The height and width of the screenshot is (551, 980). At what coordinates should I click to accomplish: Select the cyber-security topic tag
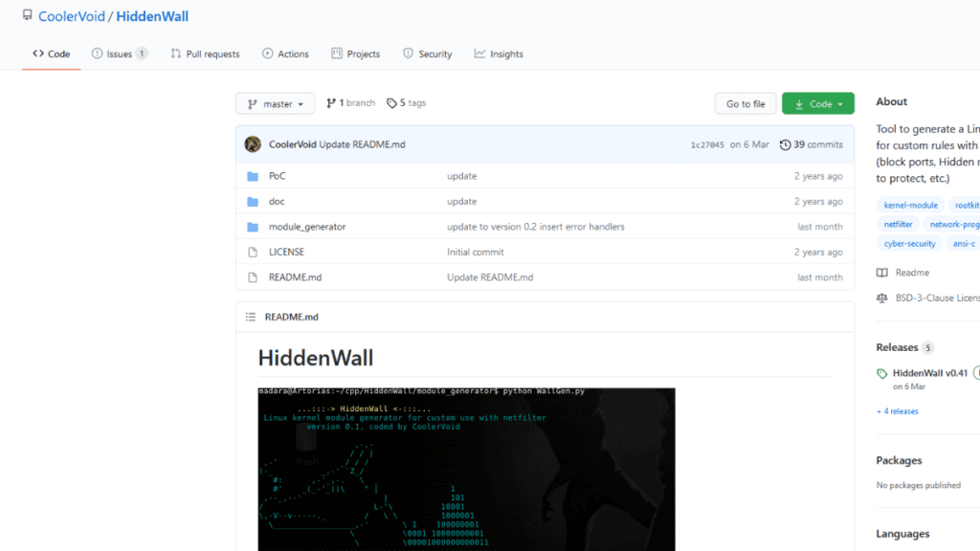909,244
